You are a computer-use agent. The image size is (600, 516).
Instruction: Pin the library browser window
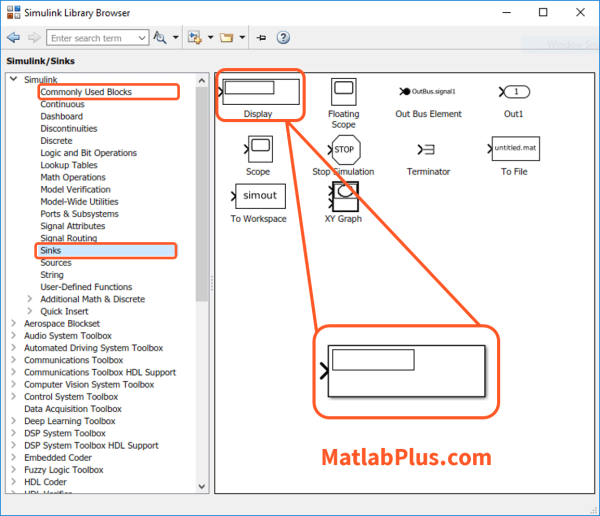(261, 38)
